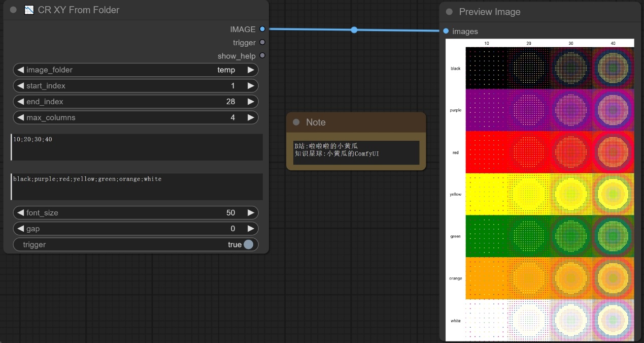Collapse the Preview Image node
This screenshot has height=343, width=644.
tap(449, 12)
